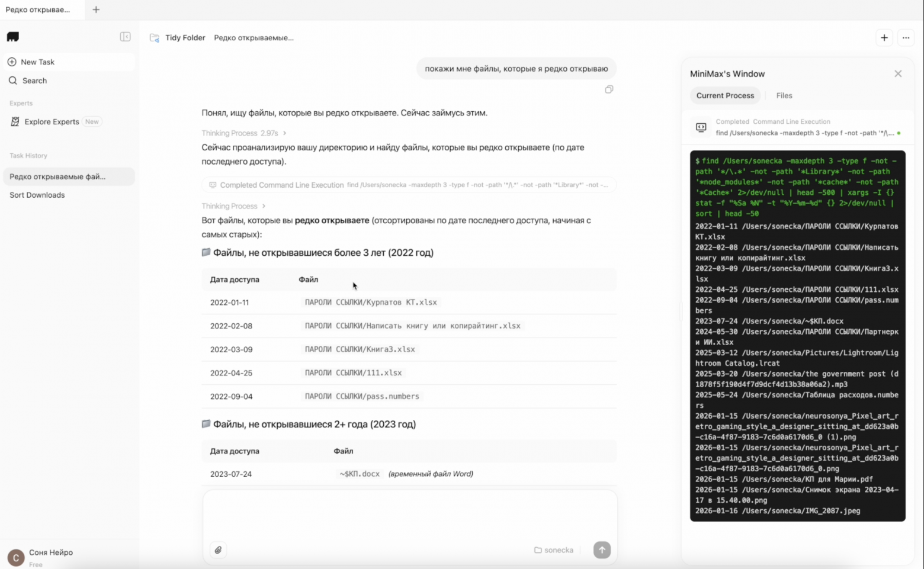Copy the user message with the copy icon
Image resolution: width=924 pixels, height=569 pixels.
pyautogui.click(x=609, y=89)
